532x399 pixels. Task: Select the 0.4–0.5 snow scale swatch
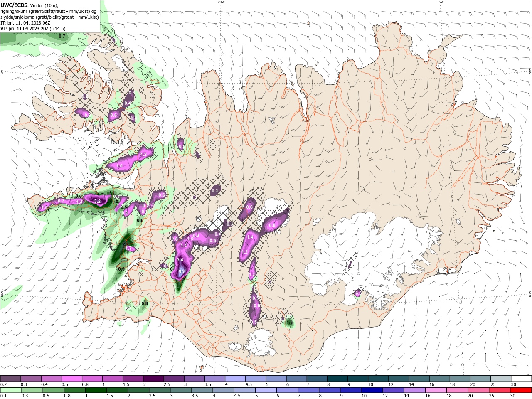click(52, 379)
